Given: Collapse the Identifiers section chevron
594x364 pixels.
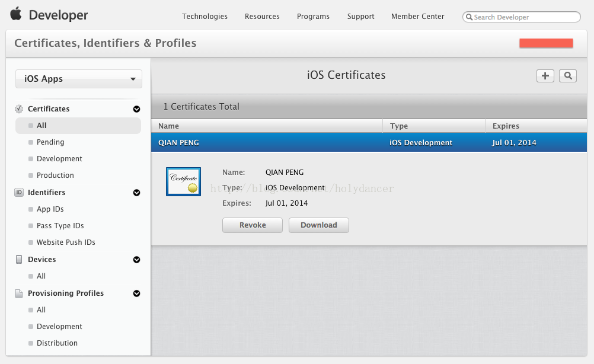Looking at the screenshot, I should 136,193.
